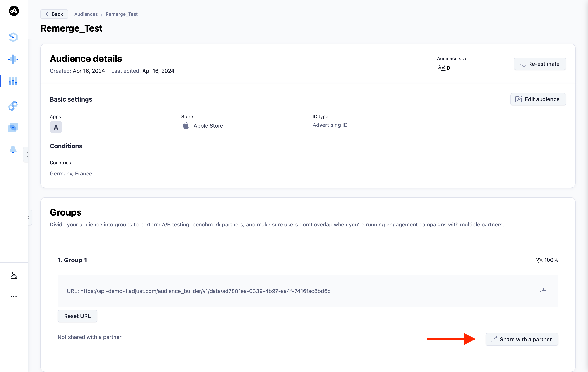Click the app 'A' thumbnail
The image size is (588, 372).
pyautogui.click(x=56, y=127)
